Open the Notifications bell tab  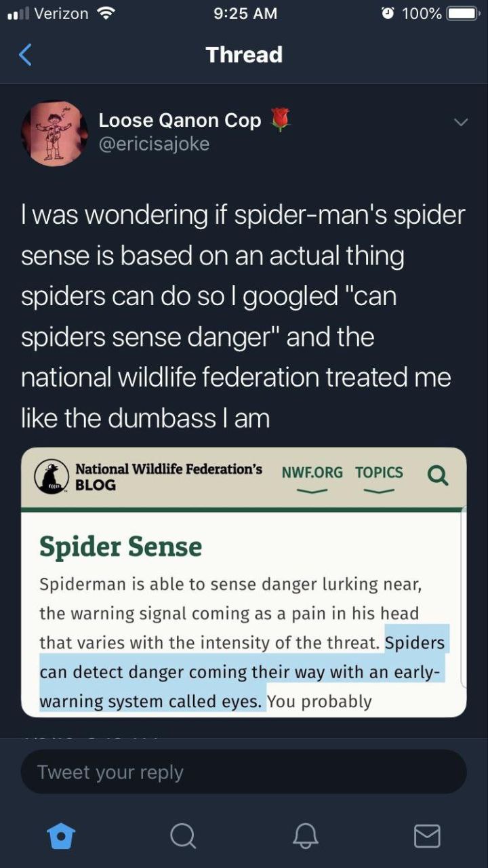305,835
